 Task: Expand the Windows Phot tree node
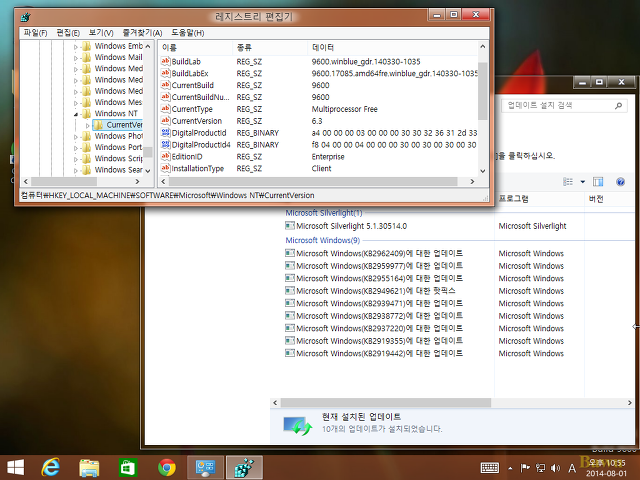[x=76, y=137]
